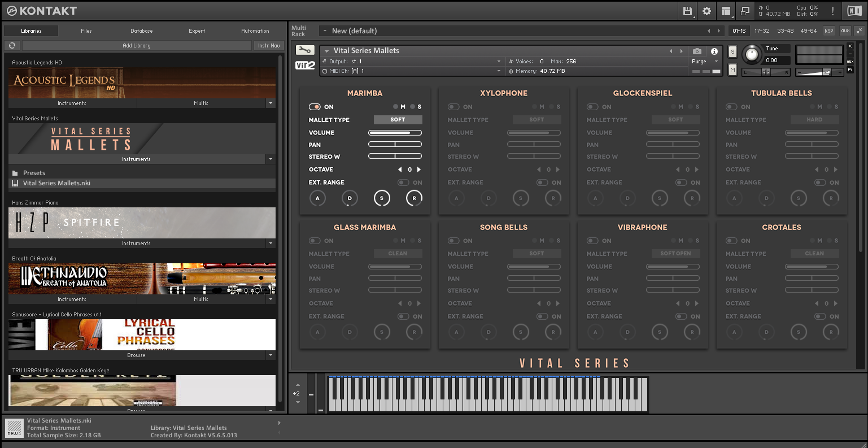
Task: Mute the instrument with header M button
Action: tap(733, 69)
